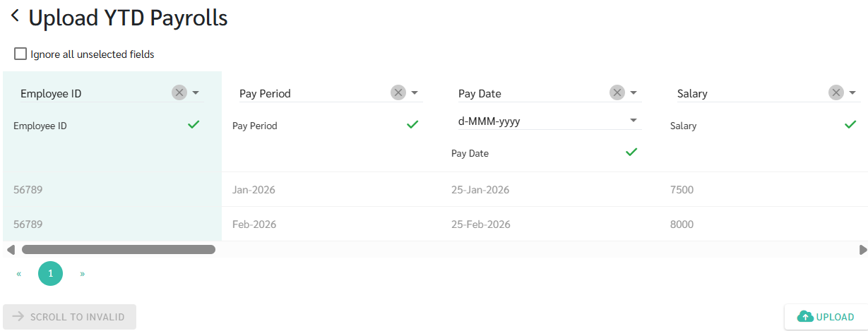The image size is (868, 331).
Task: Go to page 1 in pagination
Action: click(50, 273)
